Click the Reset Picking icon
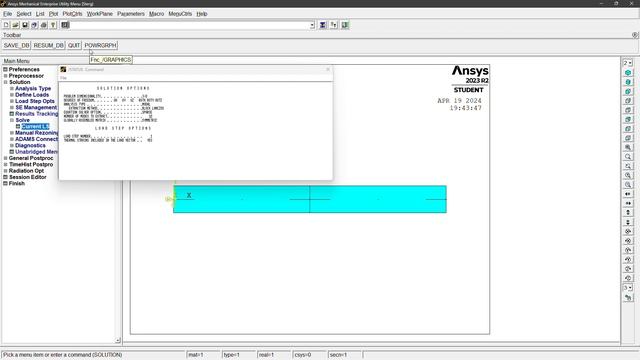Screen dimensions: 640x360 (x=334, y=25)
